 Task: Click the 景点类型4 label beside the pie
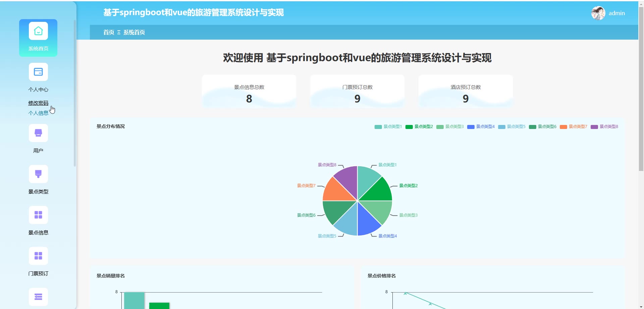click(387, 236)
